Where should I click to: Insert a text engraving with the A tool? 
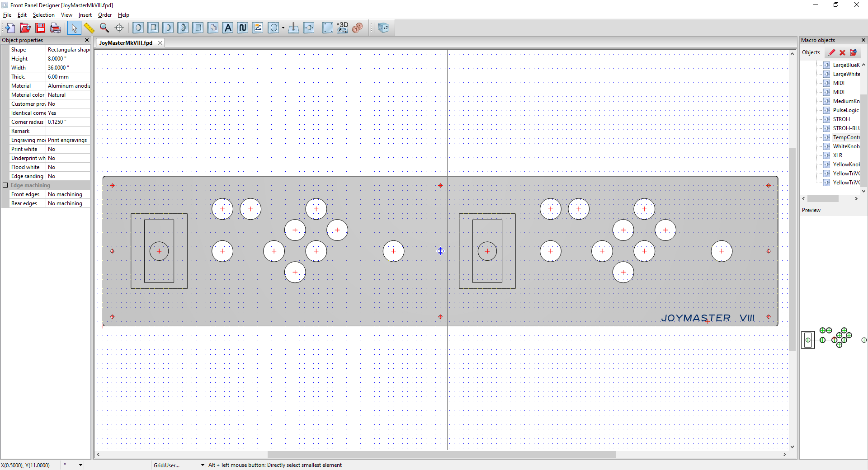(x=228, y=28)
